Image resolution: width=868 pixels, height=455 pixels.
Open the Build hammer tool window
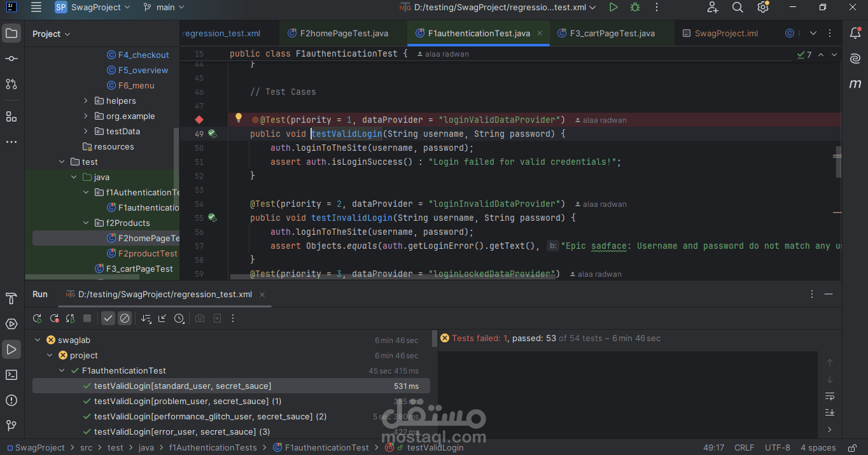coord(11,298)
